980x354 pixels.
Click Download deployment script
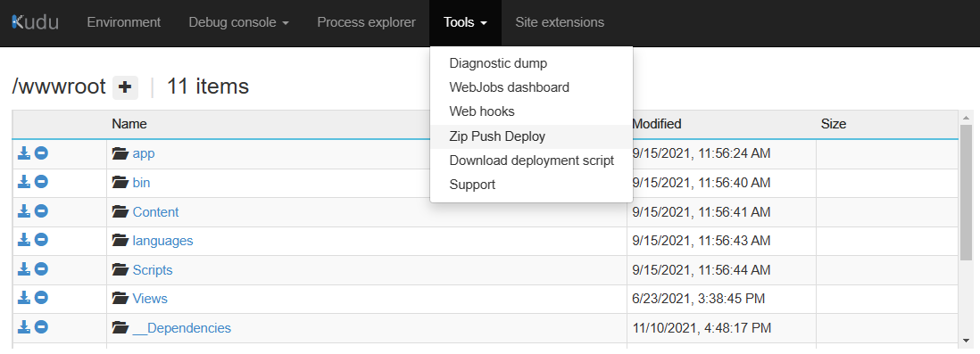coord(531,161)
